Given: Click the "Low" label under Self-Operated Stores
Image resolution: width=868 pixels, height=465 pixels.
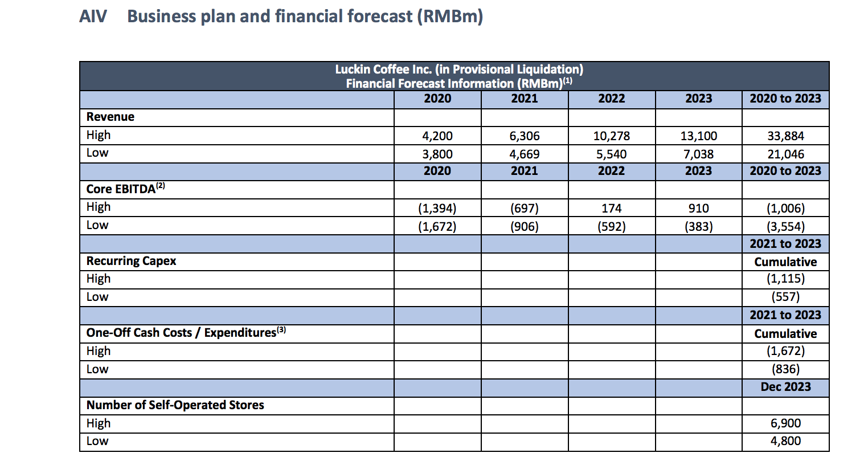Looking at the screenshot, I should click(x=97, y=441).
